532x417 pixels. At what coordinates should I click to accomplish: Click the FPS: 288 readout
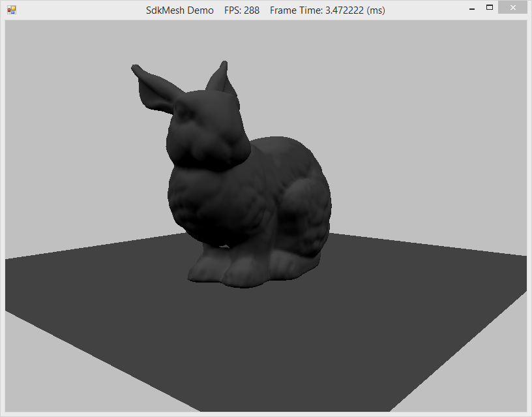[x=242, y=10]
